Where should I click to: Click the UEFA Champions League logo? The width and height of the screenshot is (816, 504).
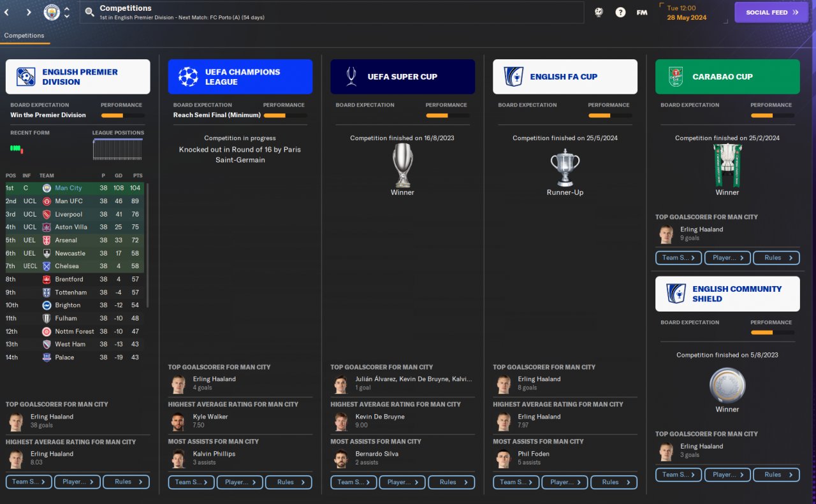click(188, 76)
